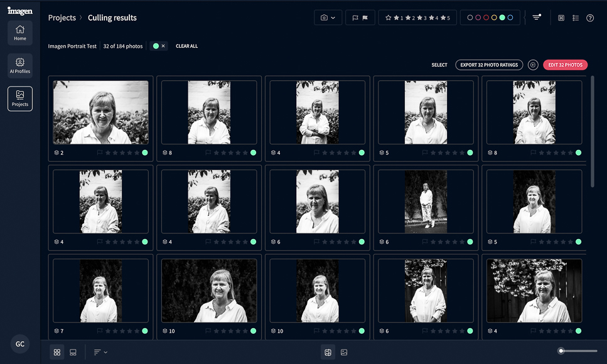The height and width of the screenshot is (364, 607).
Task: Click the single image view icon
Action: [x=344, y=353]
